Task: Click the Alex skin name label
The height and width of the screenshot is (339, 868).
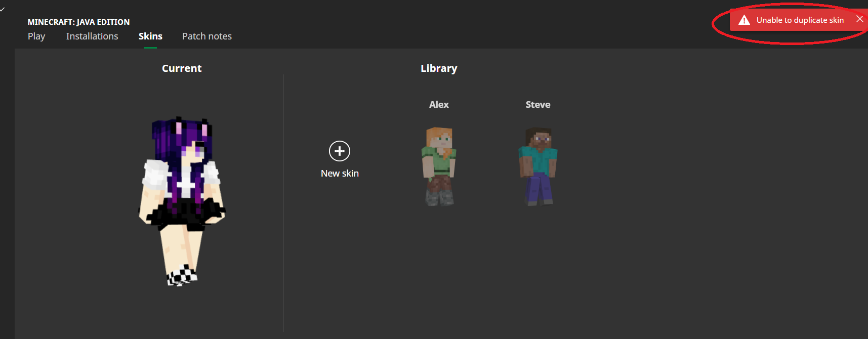Action: pos(439,105)
